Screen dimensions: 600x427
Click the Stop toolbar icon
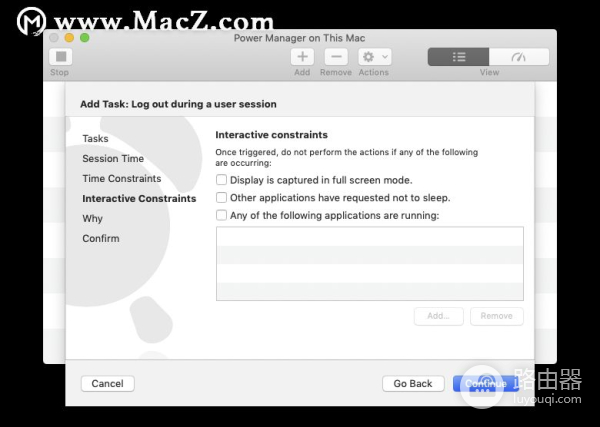coord(61,57)
